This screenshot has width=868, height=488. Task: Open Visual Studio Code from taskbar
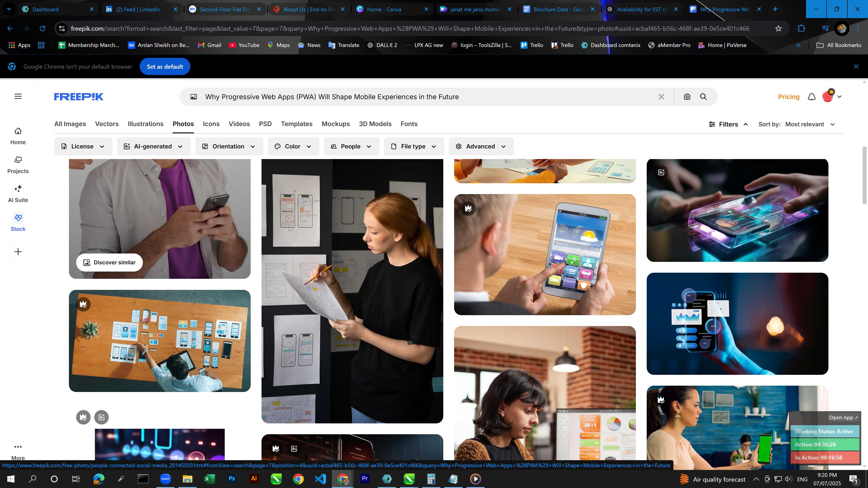[x=320, y=479]
